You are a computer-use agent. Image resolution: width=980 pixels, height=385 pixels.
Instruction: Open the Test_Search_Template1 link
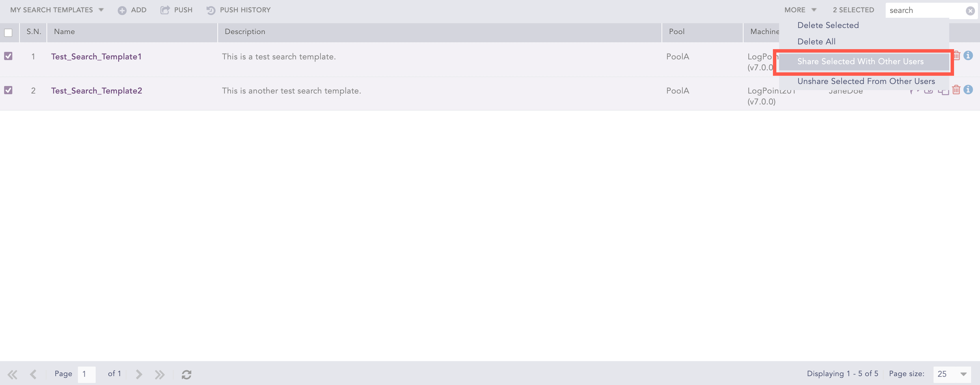tap(96, 57)
